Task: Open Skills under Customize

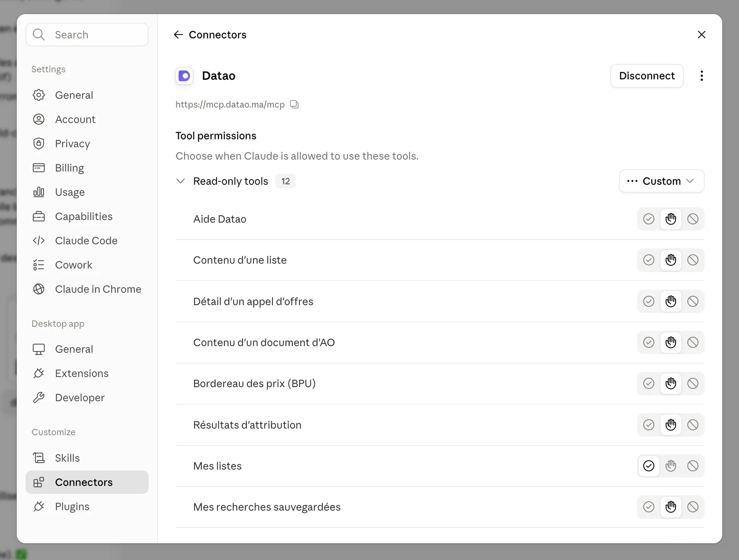Action: (x=87, y=458)
